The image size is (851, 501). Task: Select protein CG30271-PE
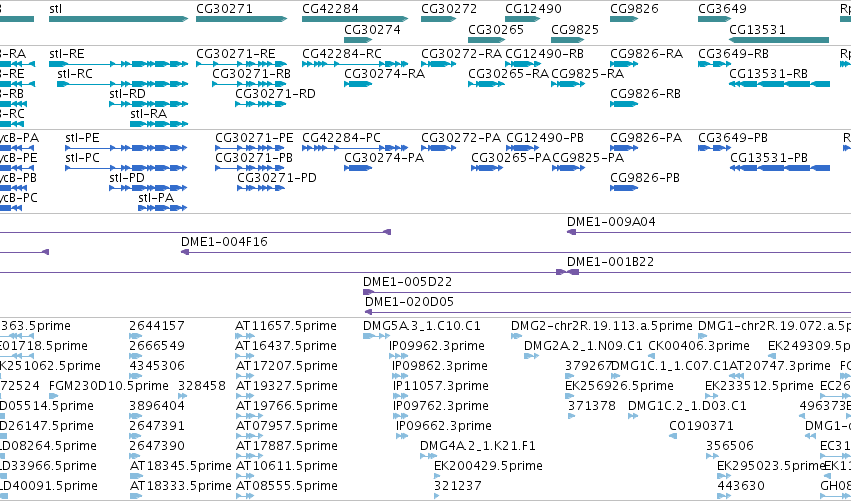pos(250,148)
